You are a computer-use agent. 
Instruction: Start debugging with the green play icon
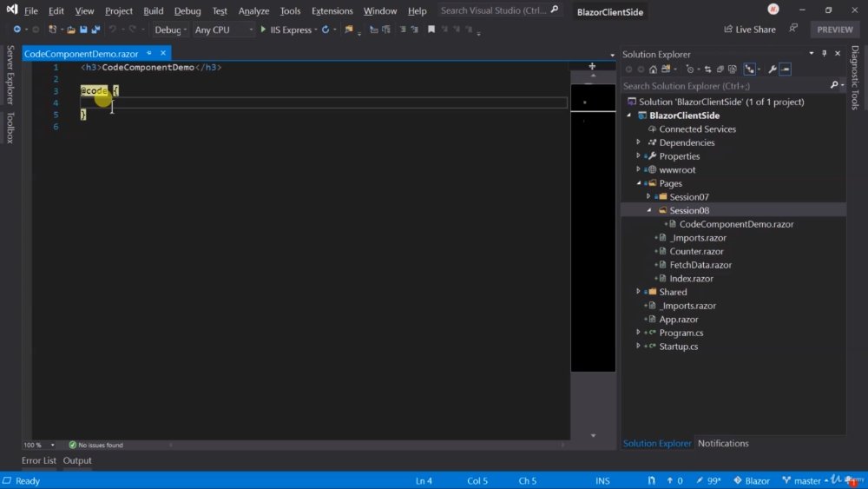click(263, 30)
